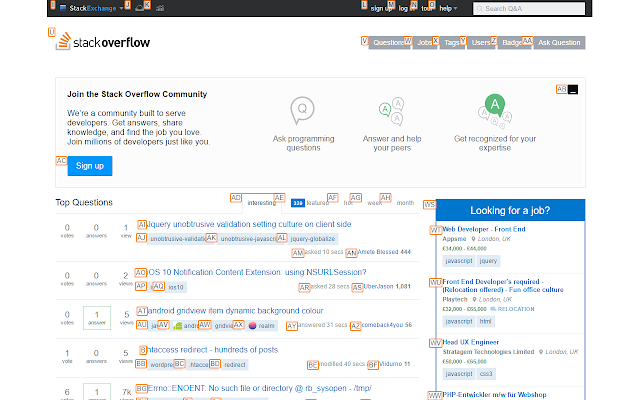This screenshot has width=640, height=400.
Task: Click the redirect tag
Action: coord(235,364)
